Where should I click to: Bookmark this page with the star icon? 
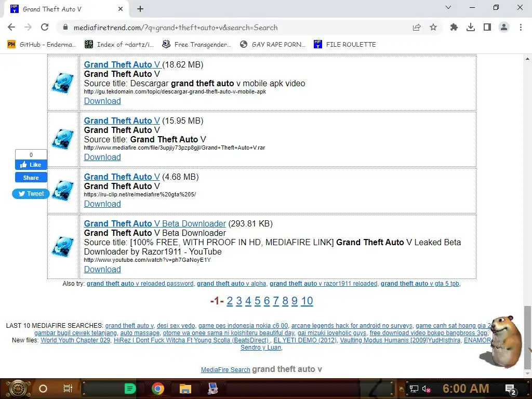click(x=433, y=28)
